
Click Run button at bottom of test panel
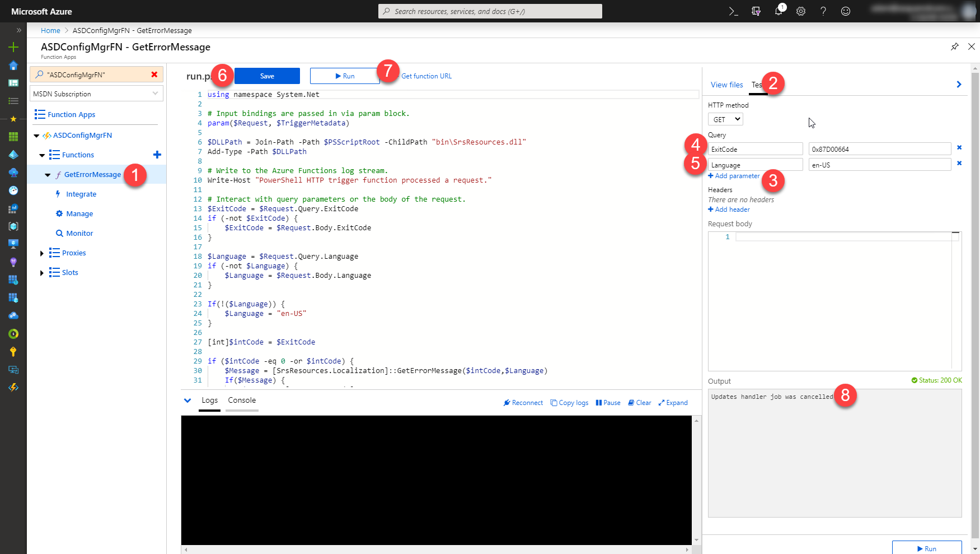click(927, 548)
